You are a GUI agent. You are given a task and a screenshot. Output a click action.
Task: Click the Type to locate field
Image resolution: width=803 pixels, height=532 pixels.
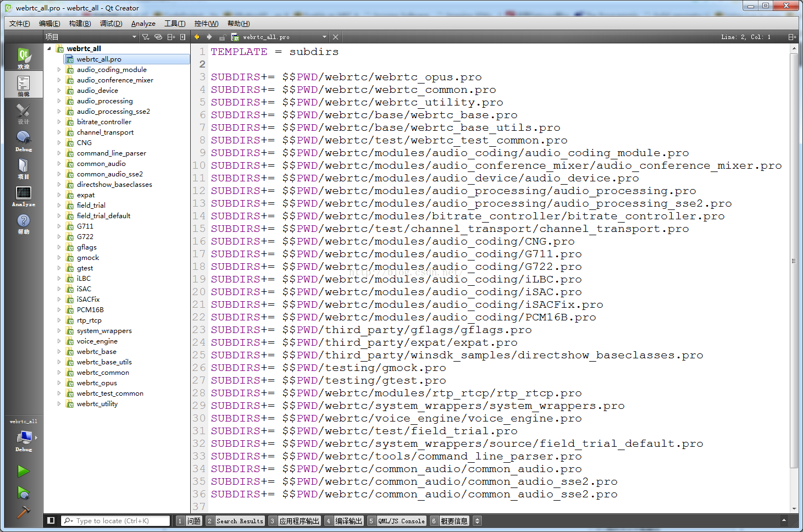tap(116, 520)
